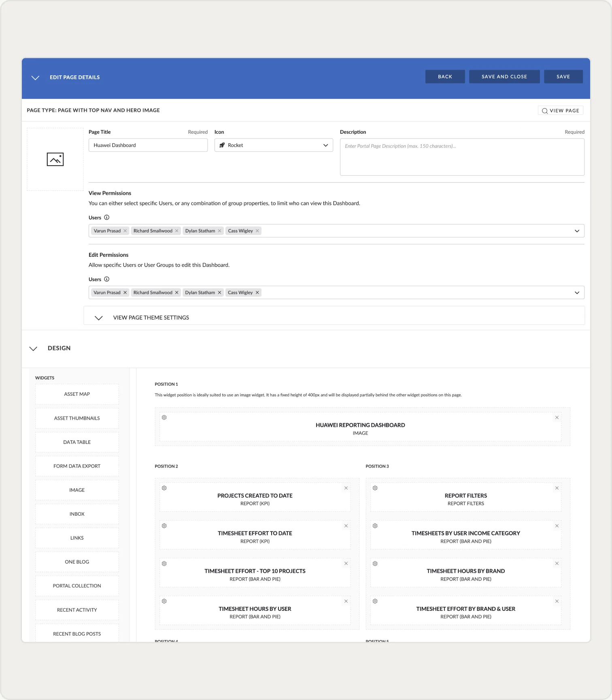This screenshot has height=700, width=612.
Task: Remove the Report Filters widget
Action: click(x=557, y=488)
